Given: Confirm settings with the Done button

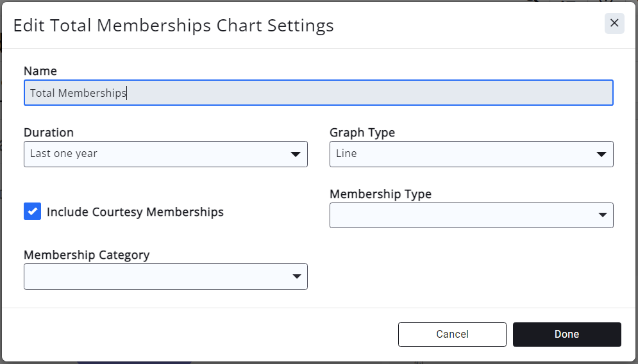Looking at the screenshot, I should tap(567, 335).
